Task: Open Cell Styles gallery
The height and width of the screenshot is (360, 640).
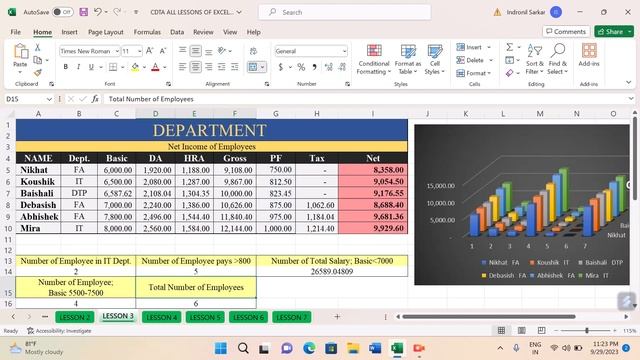Action: coord(435,60)
